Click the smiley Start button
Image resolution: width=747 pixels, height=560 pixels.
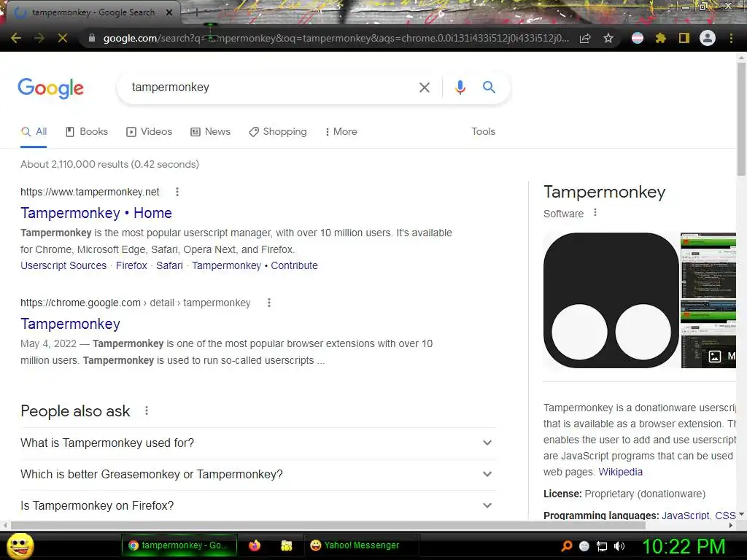click(20, 545)
